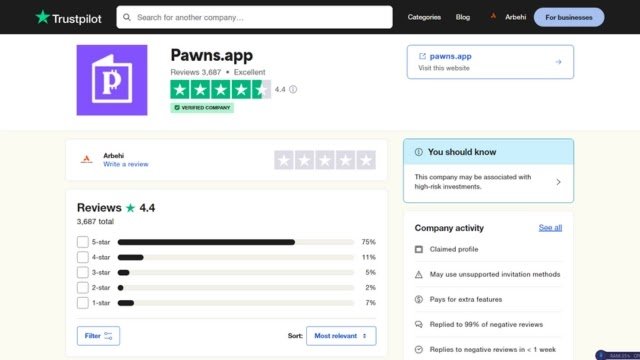
Task: Click warning triangle for unsupported invitation methods
Action: click(419, 275)
